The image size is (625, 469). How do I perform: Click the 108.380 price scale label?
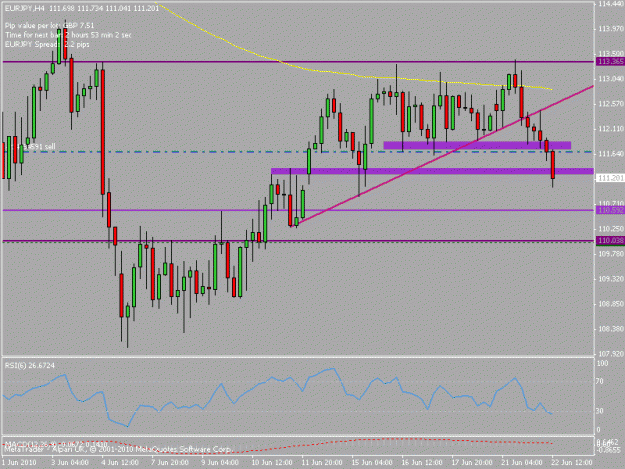pos(610,329)
